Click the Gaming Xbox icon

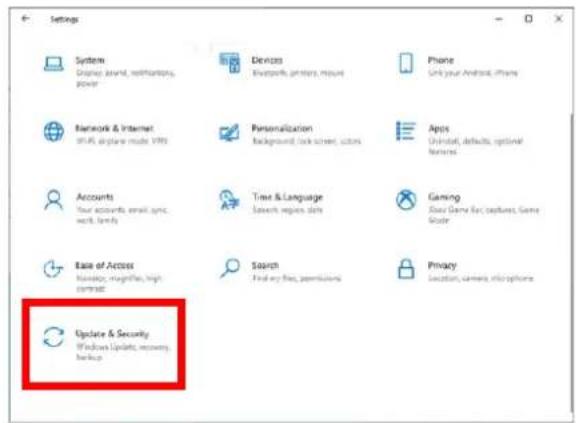click(x=406, y=200)
